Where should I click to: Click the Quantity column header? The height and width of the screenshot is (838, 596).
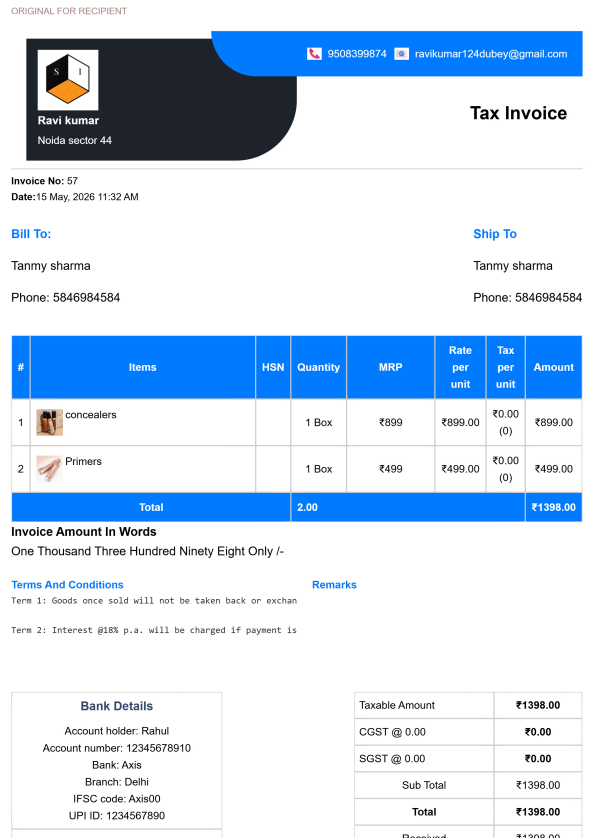click(x=319, y=367)
